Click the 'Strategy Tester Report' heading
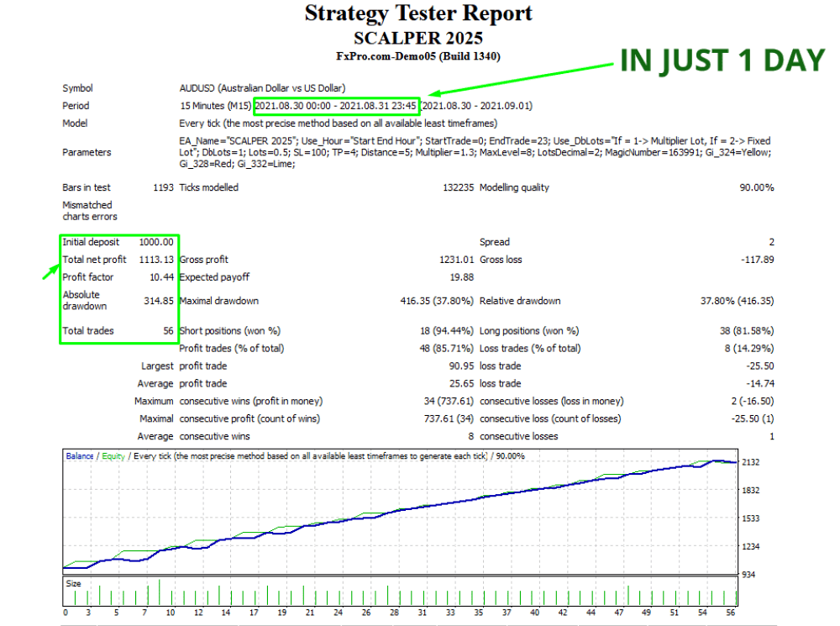This screenshot has width=840, height=626. 417,14
